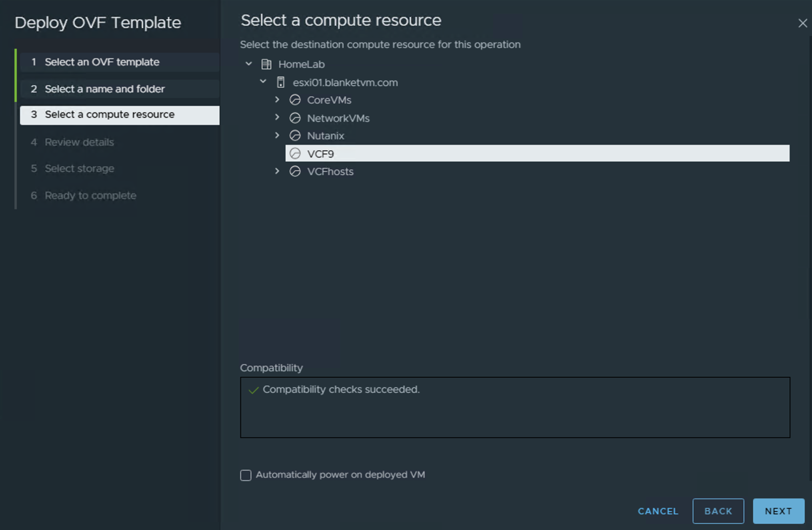Open the Select a name and folder step
The height and width of the screenshot is (530, 812).
(x=104, y=89)
